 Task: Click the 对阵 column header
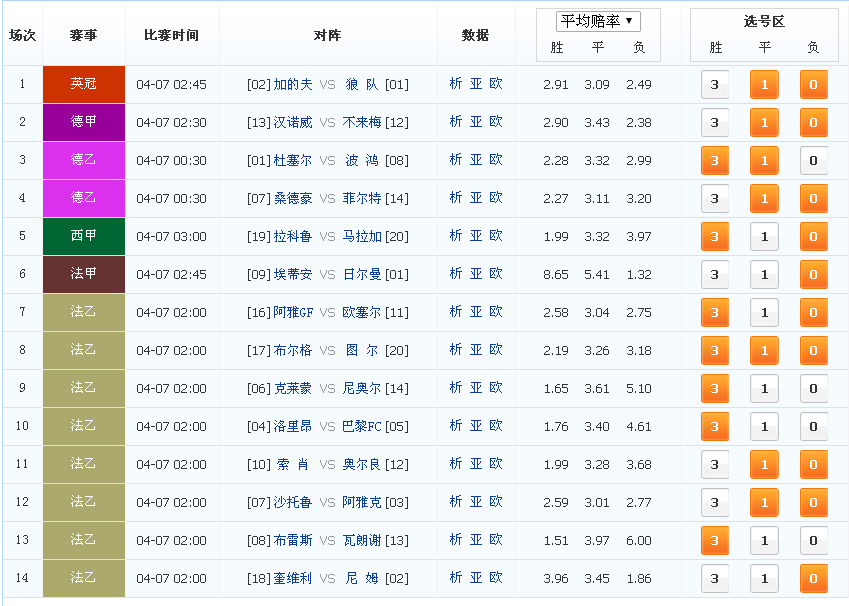pos(328,35)
